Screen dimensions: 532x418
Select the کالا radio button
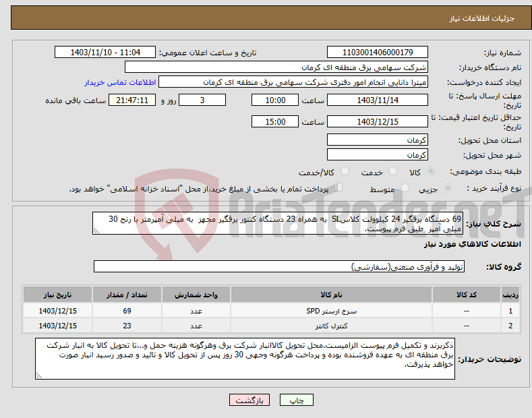[x=431, y=171]
